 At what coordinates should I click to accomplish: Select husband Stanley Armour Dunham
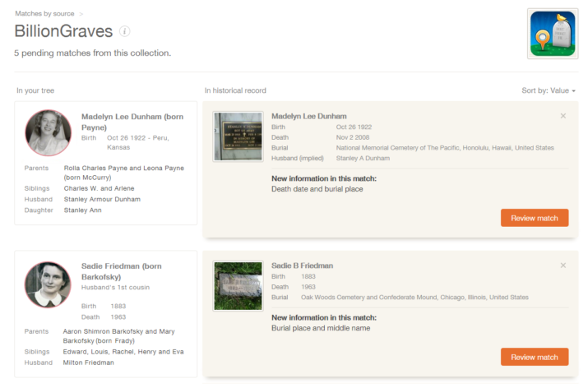pyautogui.click(x=102, y=199)
